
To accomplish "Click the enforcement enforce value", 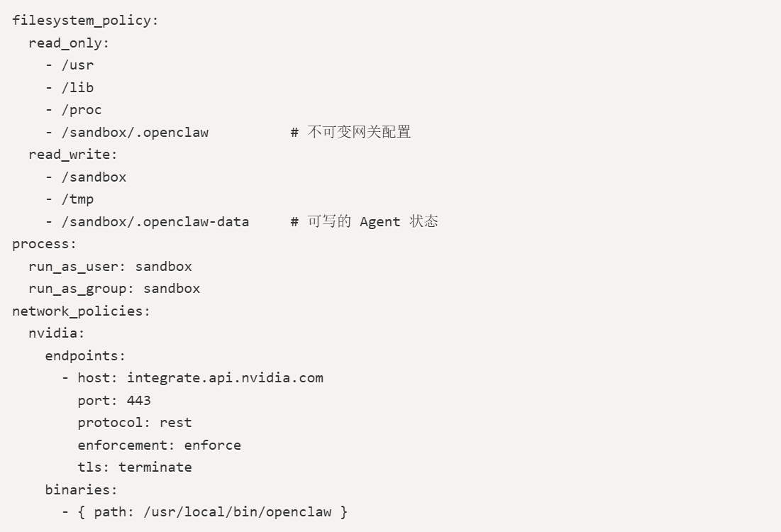I will click(x=212, y=445).
